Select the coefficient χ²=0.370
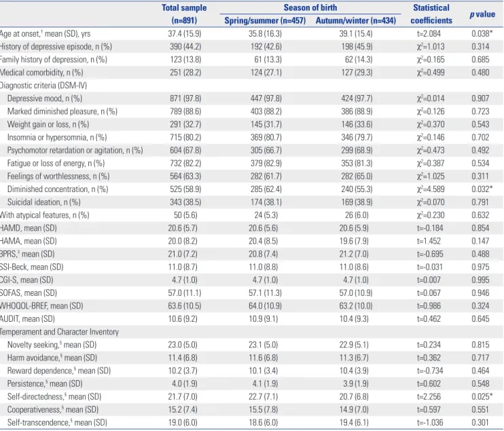Viewport: 504px width, 431px height. 431,124
